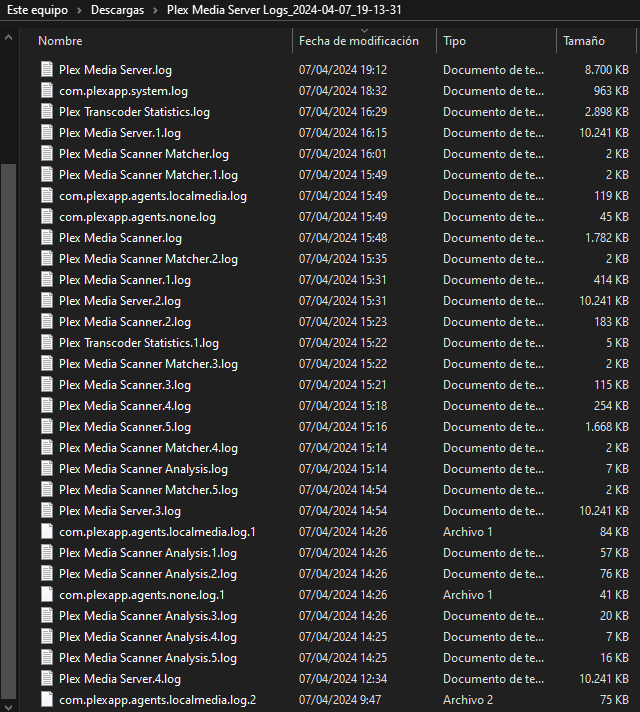The height and width of the screenshot is (712, 640).
Task: Go to Este equipo in the address path
Action: point(37,10)
